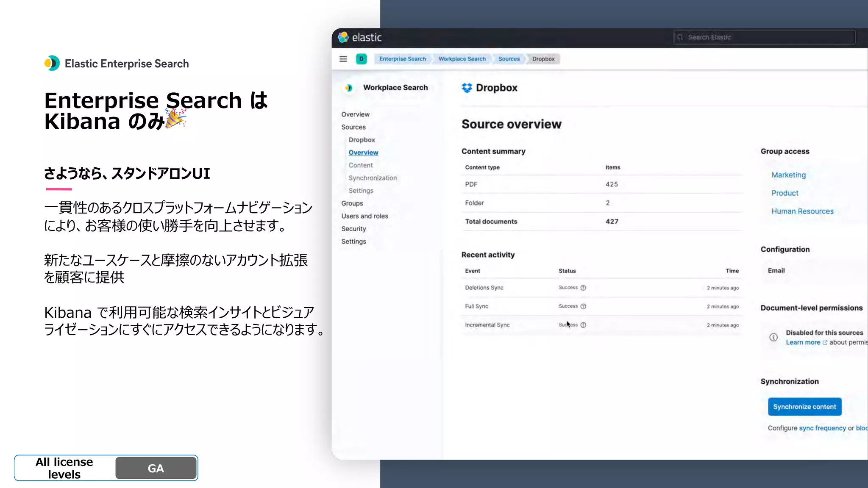Click the 2 minutes ago time for Full Sync
Image resolution: width=868 pixels, height=488 pixels.
tap(723, 307)
